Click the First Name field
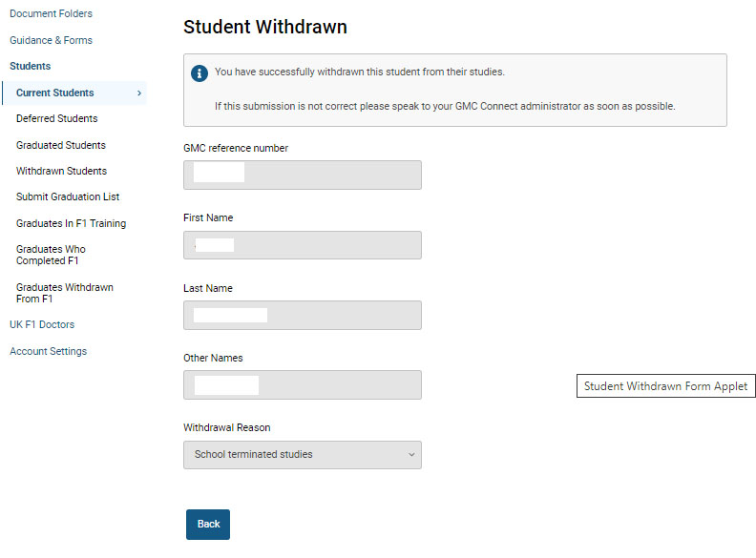756x558 pixels. pyautogui.click(x=303, y=245)
